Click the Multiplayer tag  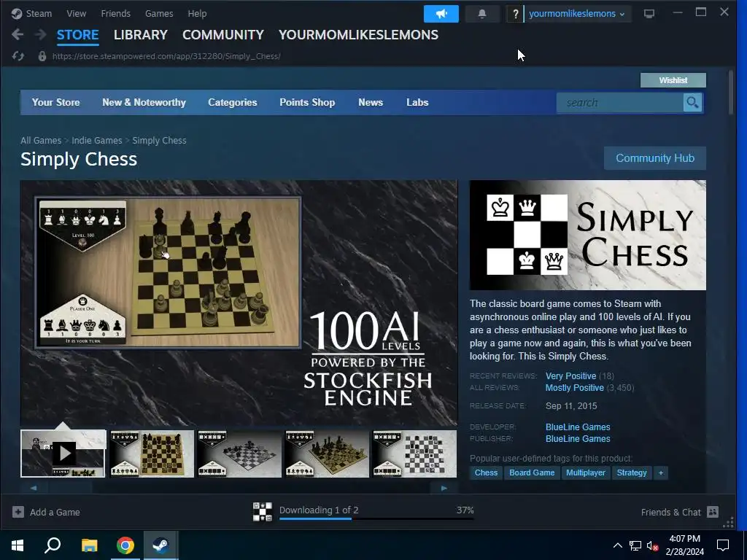coord(586,472)
